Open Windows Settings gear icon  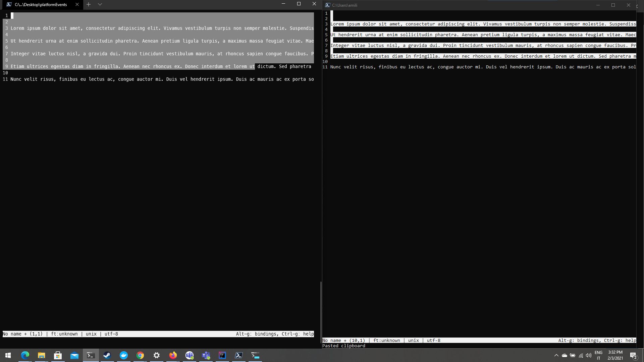tap(157, 355)
